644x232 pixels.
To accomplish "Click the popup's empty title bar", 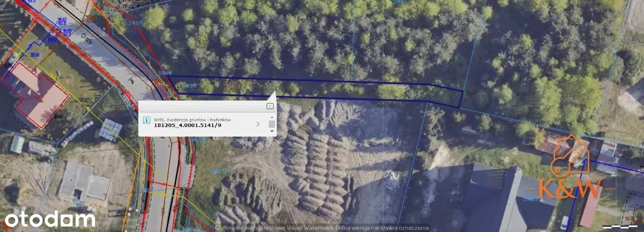I will click(201, 106).
